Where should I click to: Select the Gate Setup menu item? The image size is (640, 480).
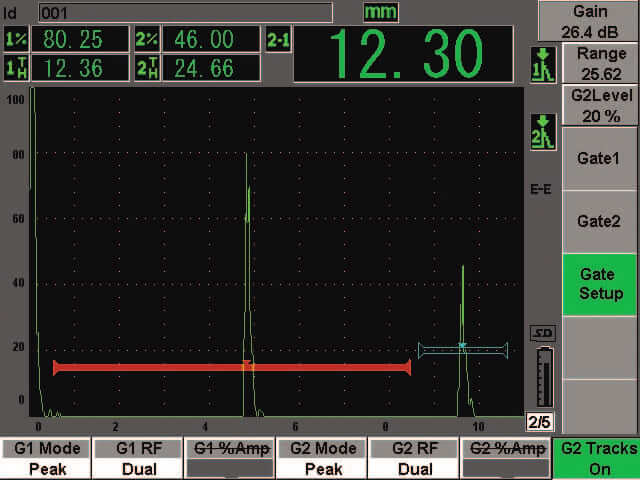click(598, 283)
